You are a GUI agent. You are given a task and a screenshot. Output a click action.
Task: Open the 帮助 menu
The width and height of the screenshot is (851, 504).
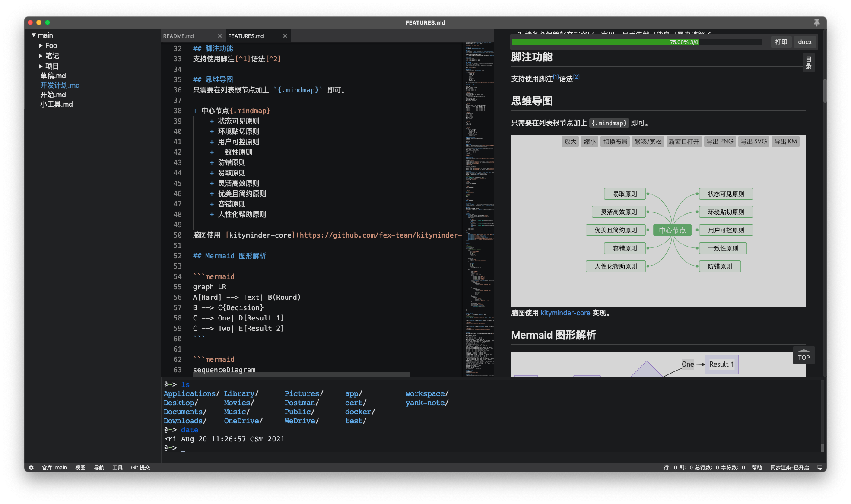click(x=756, y=467)
